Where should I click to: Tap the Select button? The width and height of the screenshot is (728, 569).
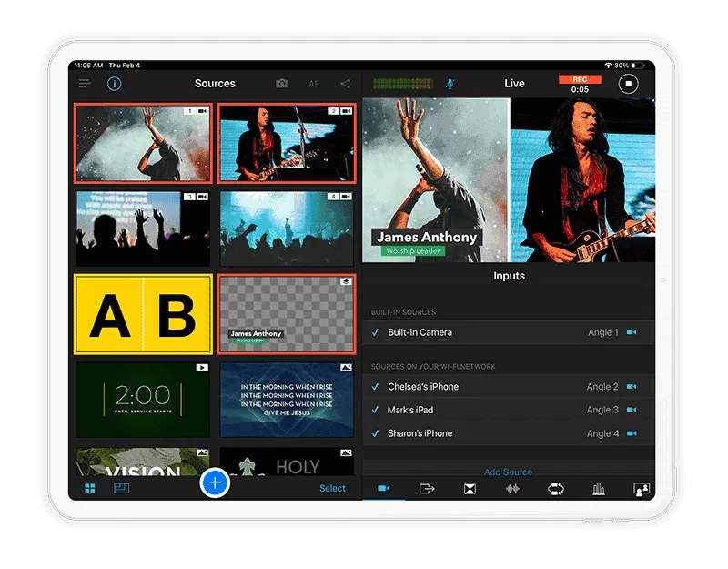(332, 489)
